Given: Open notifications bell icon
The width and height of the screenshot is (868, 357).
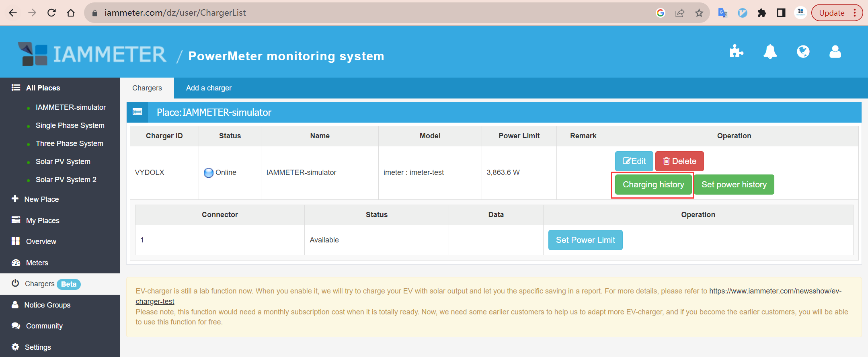Looking at the screenshot, I should coord(770,51).
